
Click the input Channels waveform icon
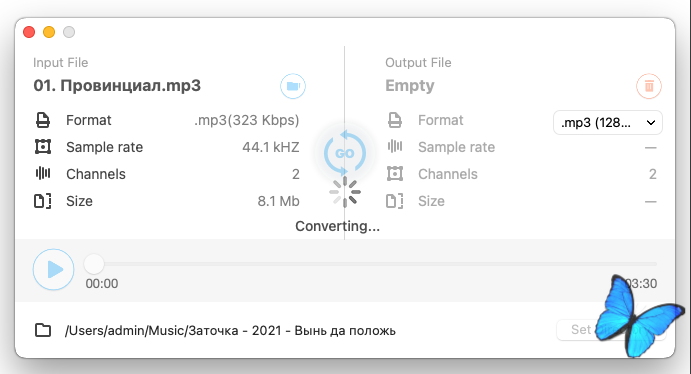(43, 174)
